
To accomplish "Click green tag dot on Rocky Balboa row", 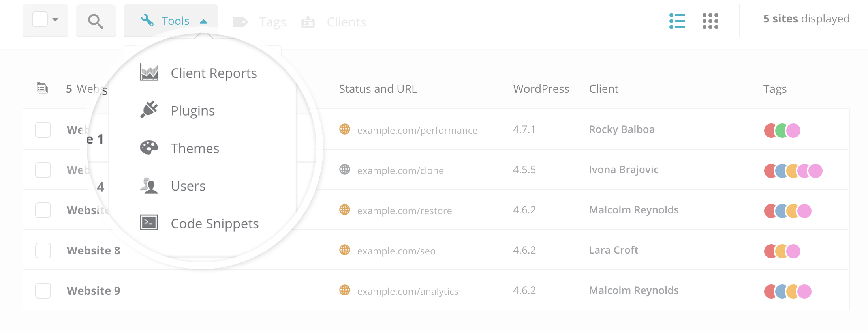I will tap(782, 131).
